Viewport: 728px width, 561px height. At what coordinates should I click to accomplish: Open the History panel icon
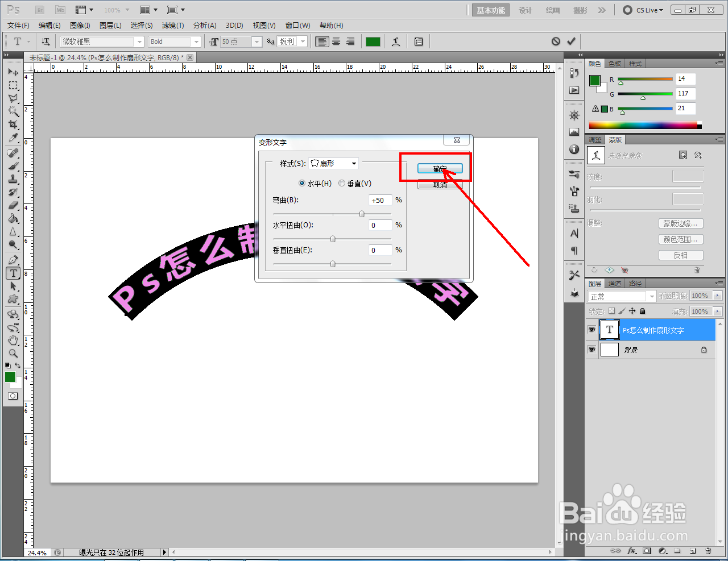[x=574, y=73]
